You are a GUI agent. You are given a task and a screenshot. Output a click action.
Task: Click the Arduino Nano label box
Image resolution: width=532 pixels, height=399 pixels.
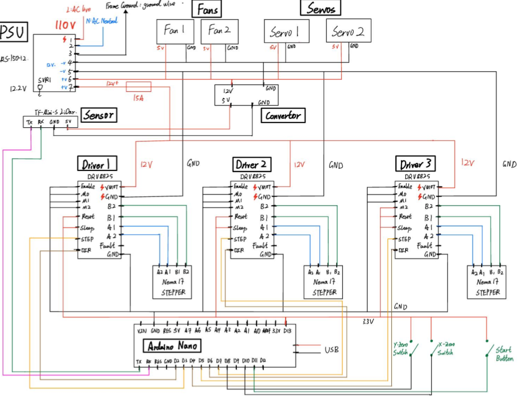pos(172,345)
